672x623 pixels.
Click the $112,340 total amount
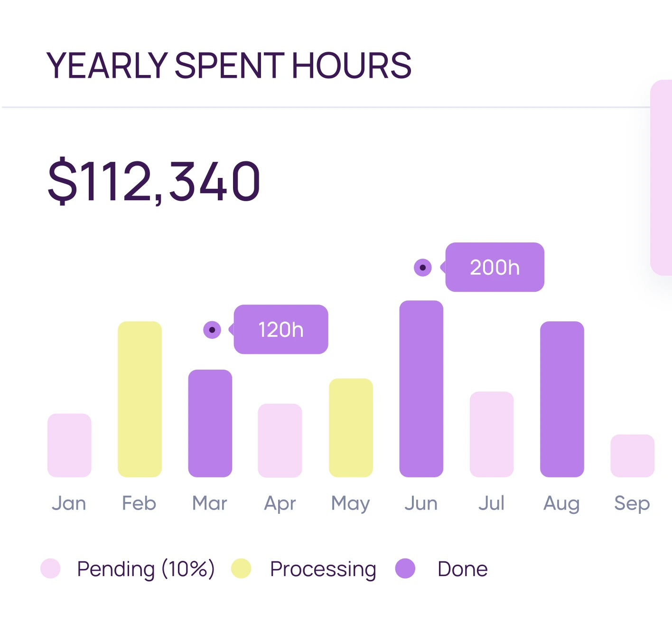pyautogui.click(x=154, y=182)
